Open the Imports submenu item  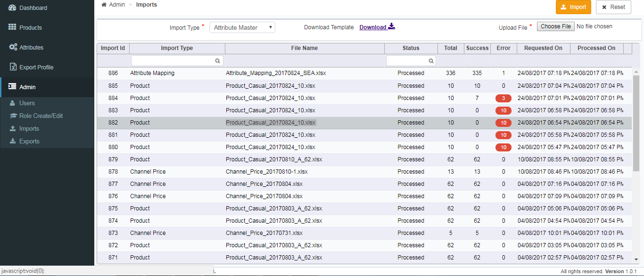point(29,128)
